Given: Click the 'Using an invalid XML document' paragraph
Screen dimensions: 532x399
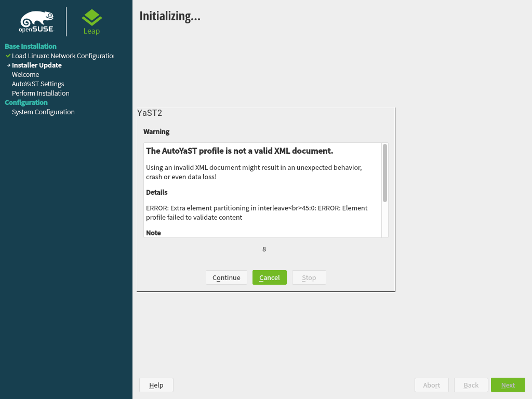Looking at the screenshot, I should click(254, 172).
